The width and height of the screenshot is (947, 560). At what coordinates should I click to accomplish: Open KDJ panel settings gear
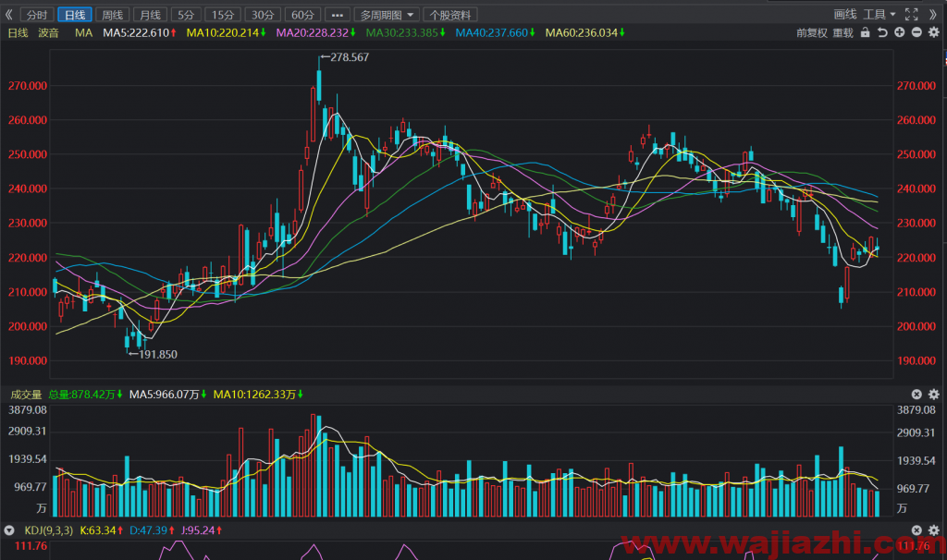click(x=934, y=530)
